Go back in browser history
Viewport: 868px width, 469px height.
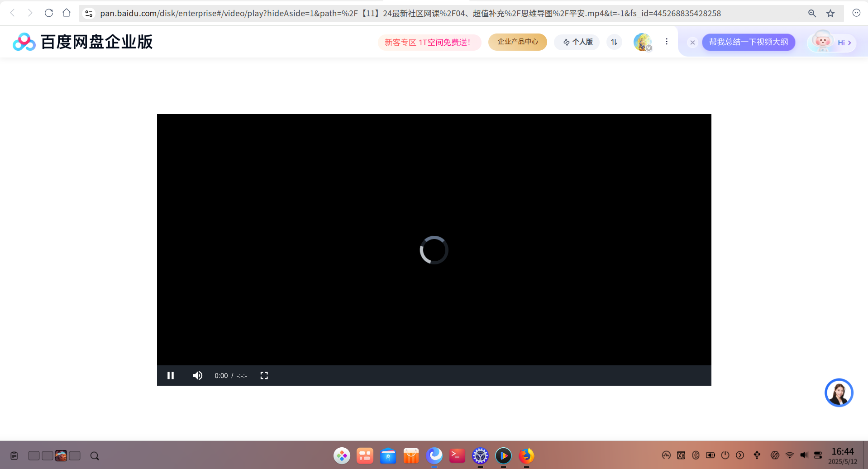(13, 13)
